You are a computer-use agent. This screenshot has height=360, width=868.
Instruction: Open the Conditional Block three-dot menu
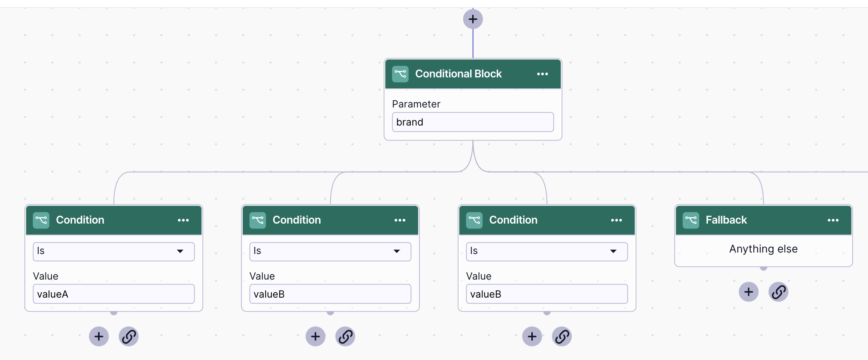(x=542, y=74)
